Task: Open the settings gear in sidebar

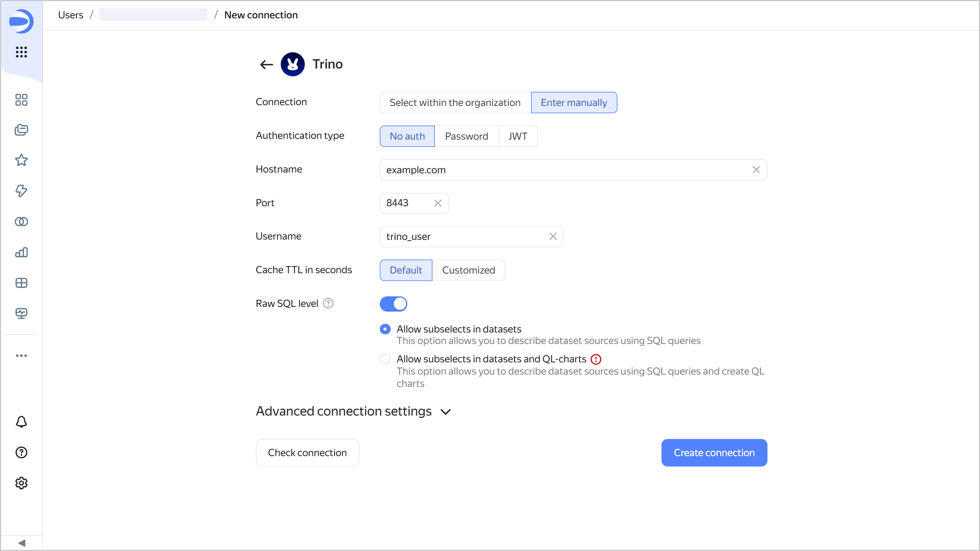Action: pos(21,483)
